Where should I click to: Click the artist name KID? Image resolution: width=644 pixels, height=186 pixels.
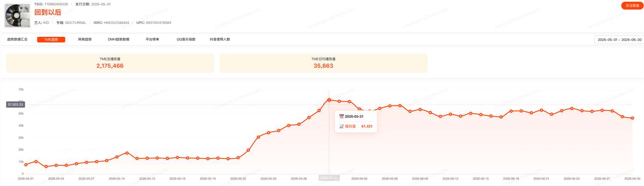46,23
